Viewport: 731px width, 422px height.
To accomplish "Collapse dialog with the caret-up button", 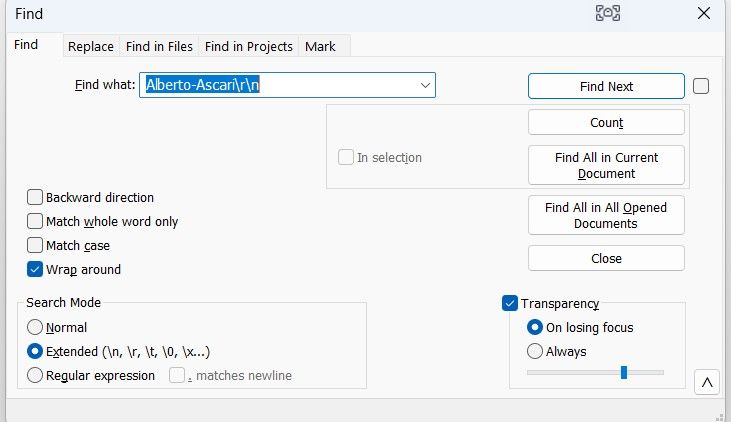I will [706, 382].
